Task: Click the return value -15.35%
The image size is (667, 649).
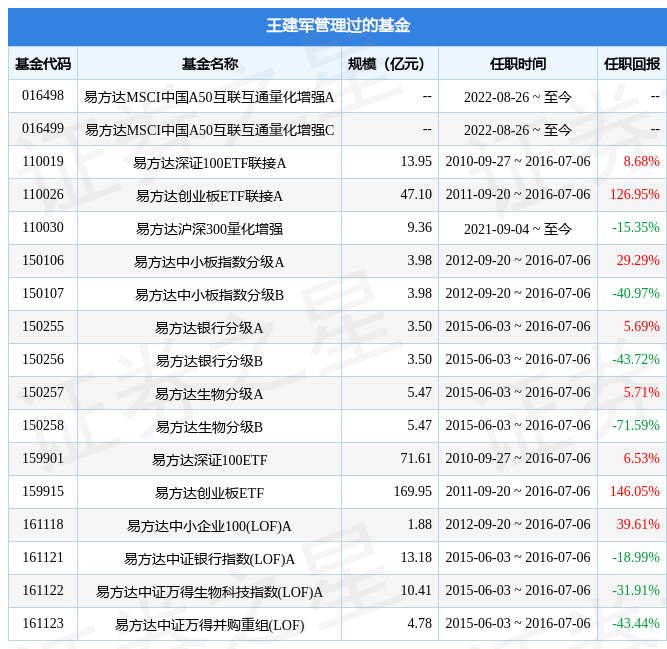Action: coord(636,227)
